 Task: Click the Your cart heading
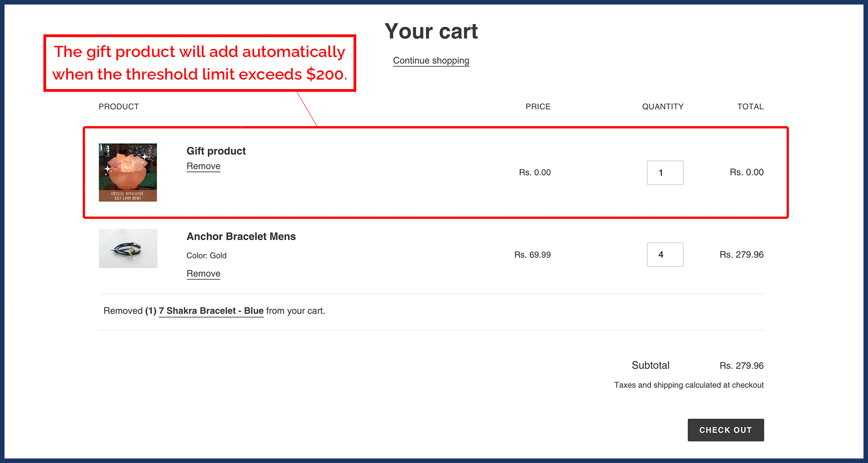[x=431, y=32]
